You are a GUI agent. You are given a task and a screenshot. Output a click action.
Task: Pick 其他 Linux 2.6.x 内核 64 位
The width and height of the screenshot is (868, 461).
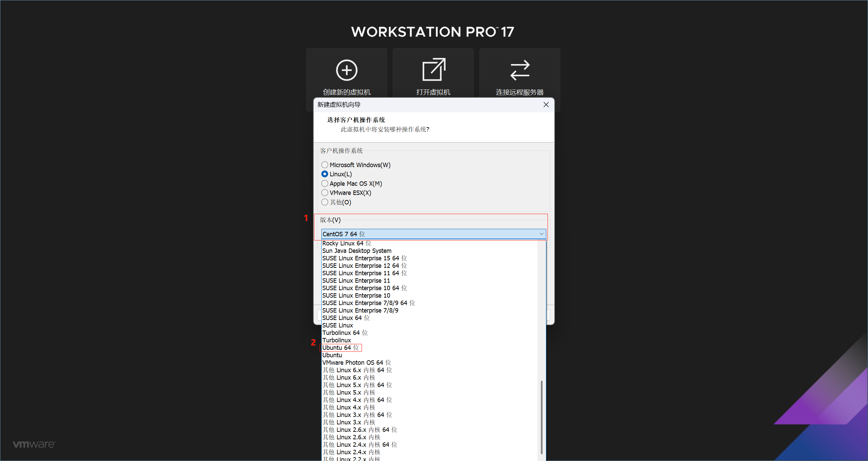(429, 430)
